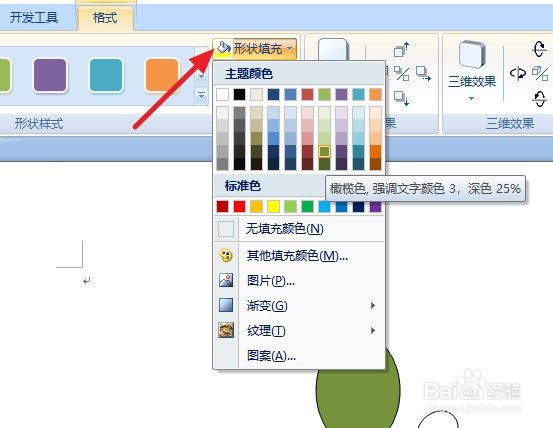Viewport: 553px width, 428px height.
Task: Pick standard orange-gold color swatch
Action: tap(256, 207)
